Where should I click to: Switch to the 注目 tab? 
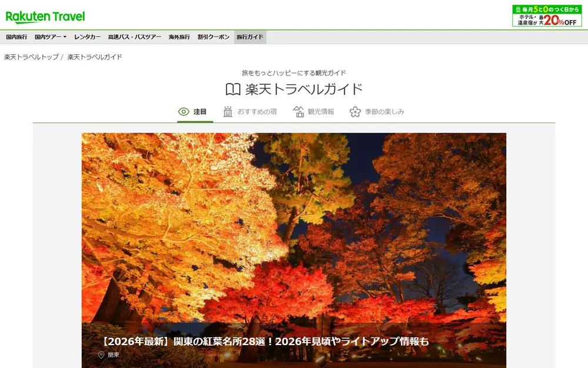click(195, 112)
